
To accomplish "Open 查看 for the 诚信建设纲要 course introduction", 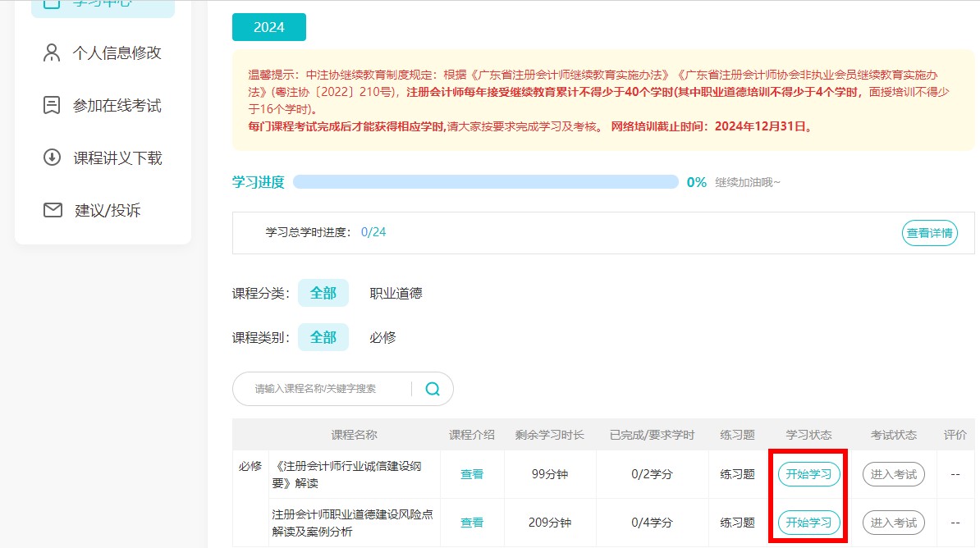I will (472, 473).
